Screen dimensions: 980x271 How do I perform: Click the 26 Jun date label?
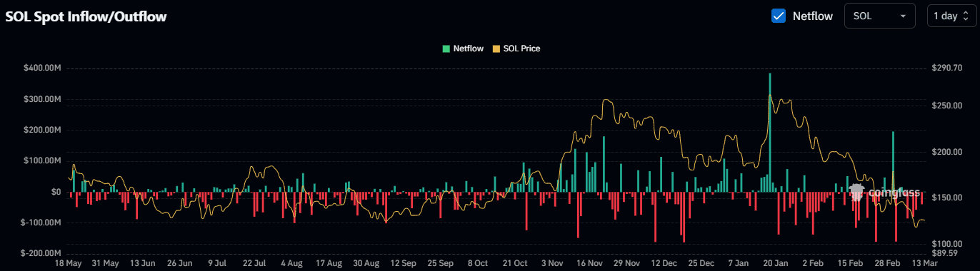point(180,263)
